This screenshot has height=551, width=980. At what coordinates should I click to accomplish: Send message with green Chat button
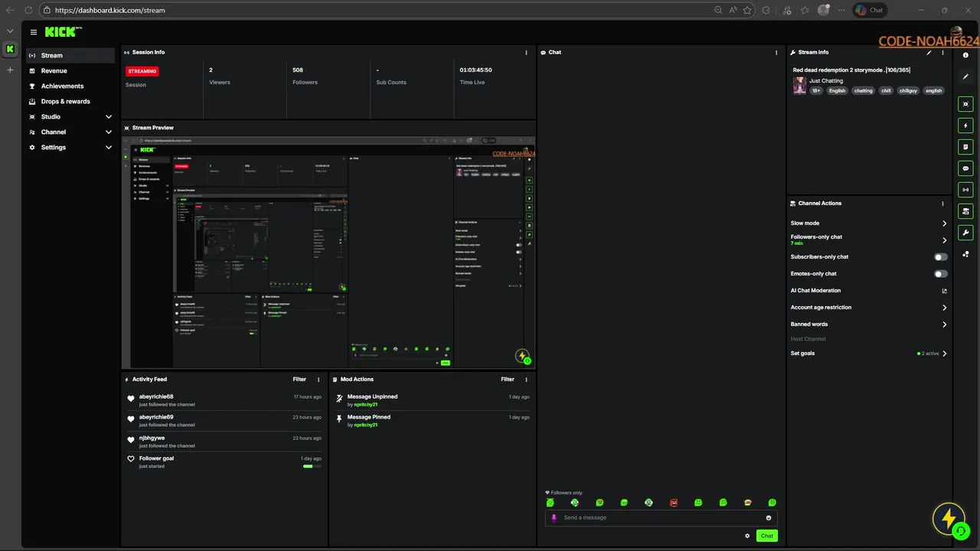click(766, 536)
